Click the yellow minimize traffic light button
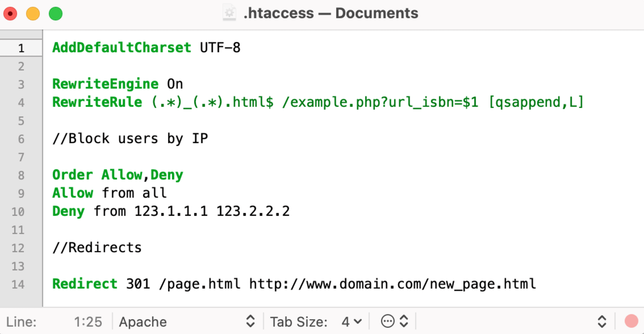Screen dimensions: 644x334 (33, 13)
